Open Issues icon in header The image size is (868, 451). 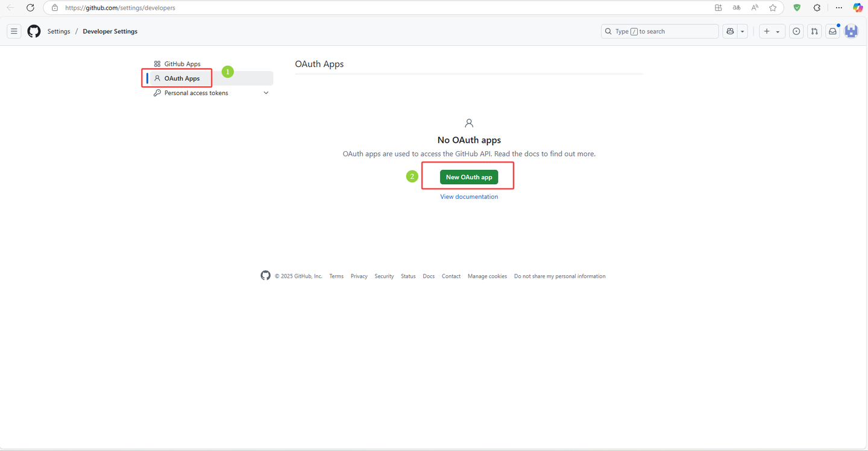796,31
